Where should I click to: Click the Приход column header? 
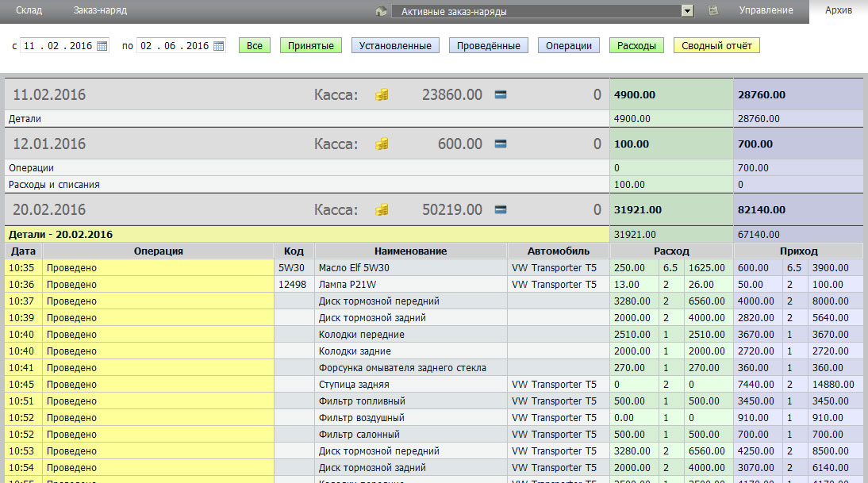tap(798, 251)
